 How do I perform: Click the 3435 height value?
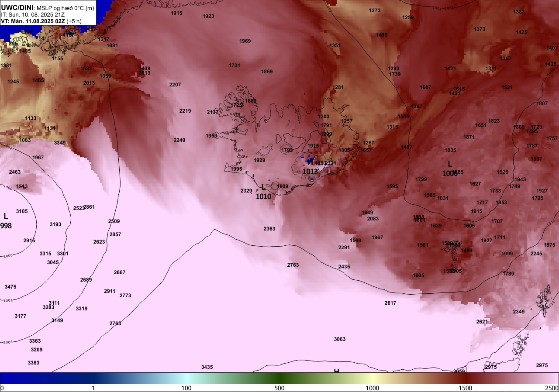point(207,367)
